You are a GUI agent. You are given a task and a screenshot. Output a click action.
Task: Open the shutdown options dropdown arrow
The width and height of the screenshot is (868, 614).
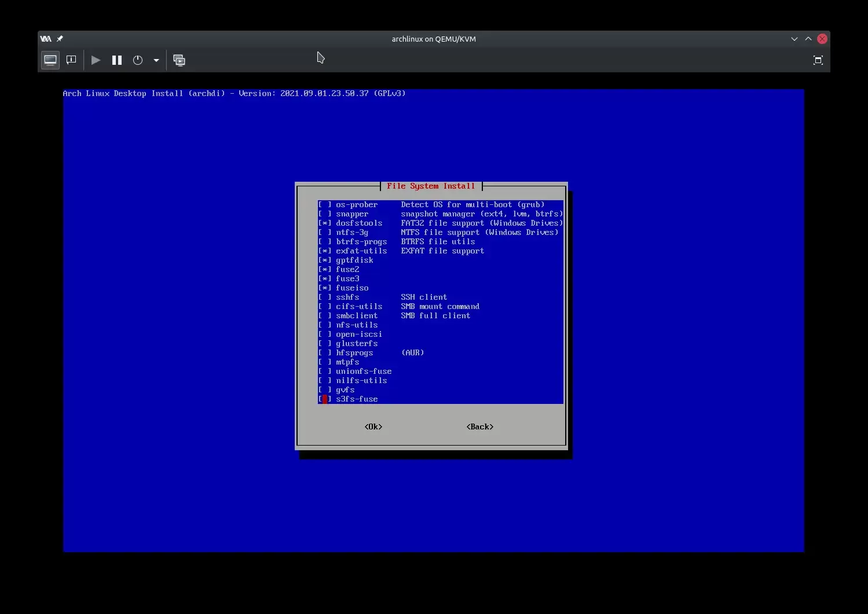pos(156,60)
